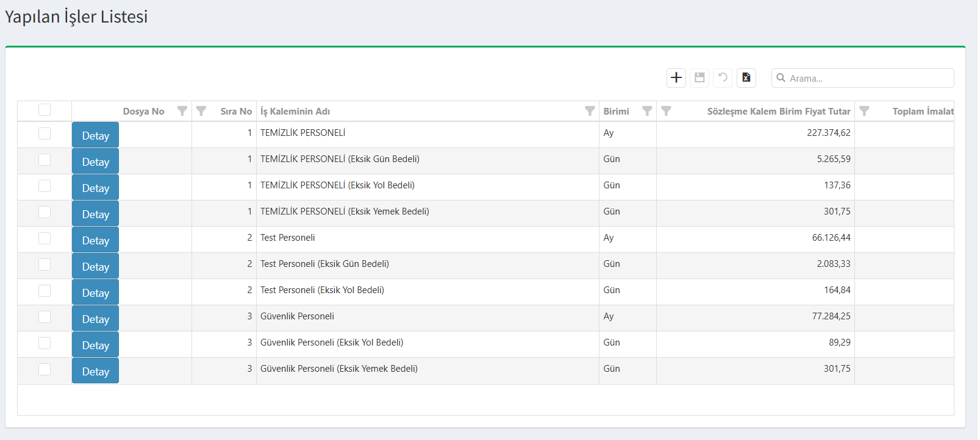Select the checkbox of the Güvenlik Personeli row

tap(45, 317)
